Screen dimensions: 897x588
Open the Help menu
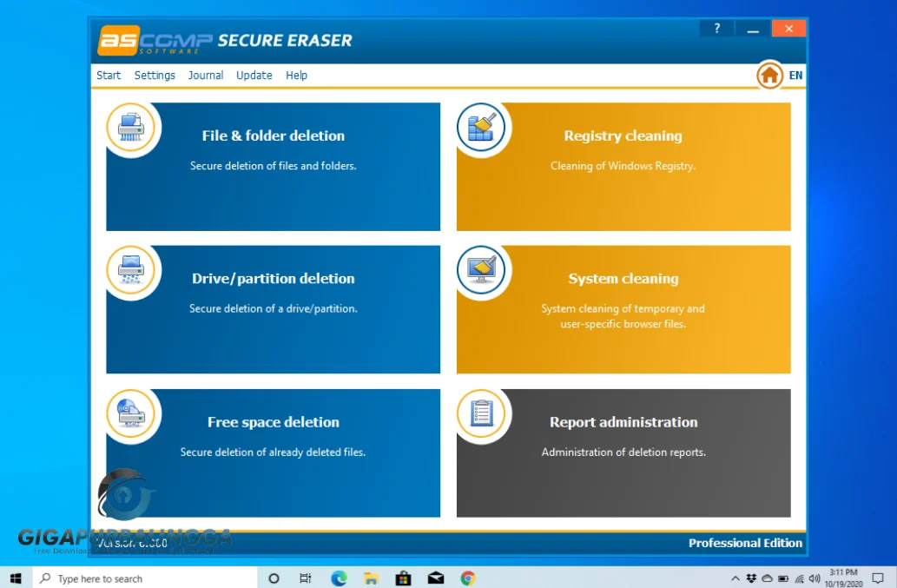click(296, 75)
